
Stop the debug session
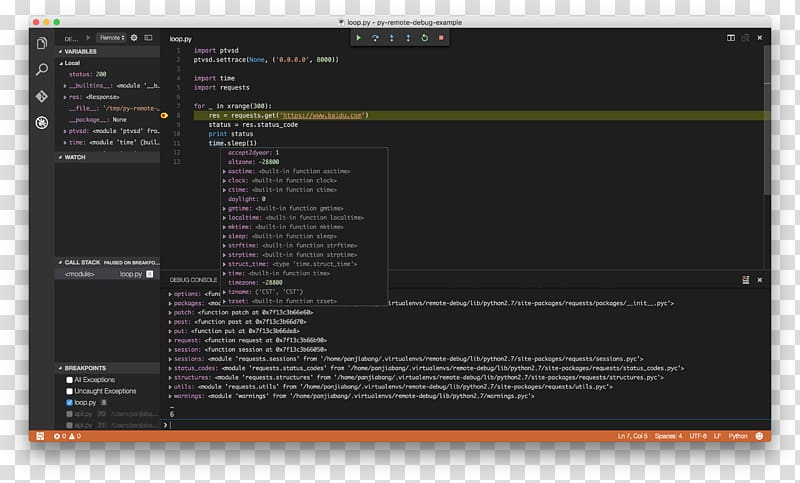click(x=441, y=38)
